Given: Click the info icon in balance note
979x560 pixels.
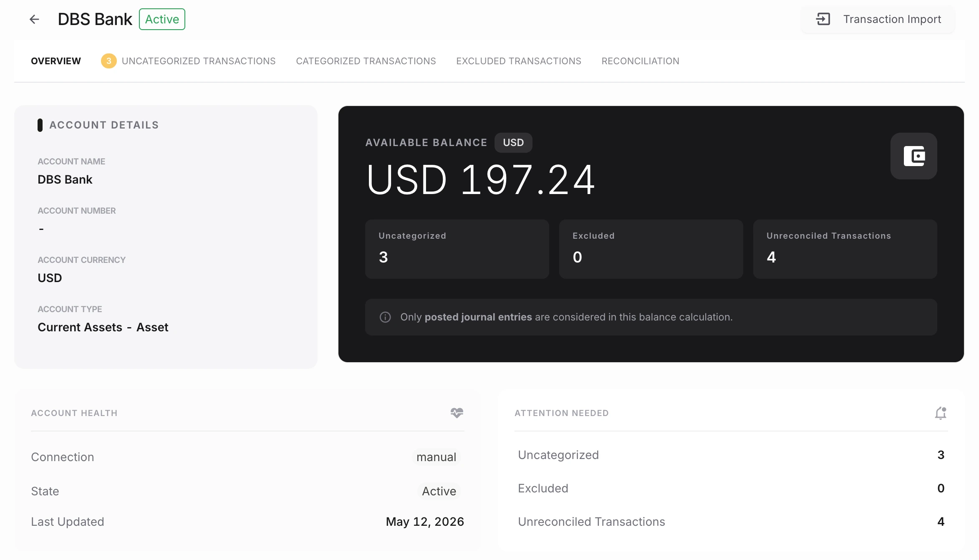Looking at the screenshot, I should click(x=385, y=317).
